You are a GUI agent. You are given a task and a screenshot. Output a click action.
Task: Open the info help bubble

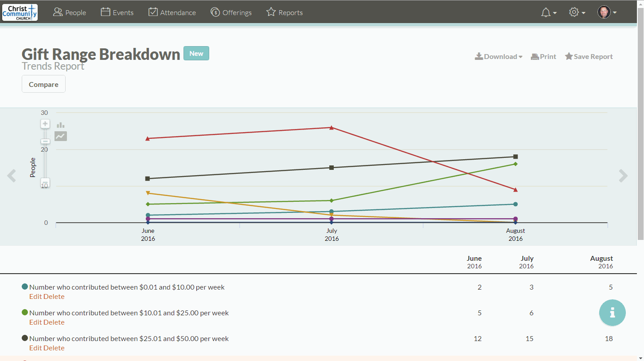pos(612,313)
